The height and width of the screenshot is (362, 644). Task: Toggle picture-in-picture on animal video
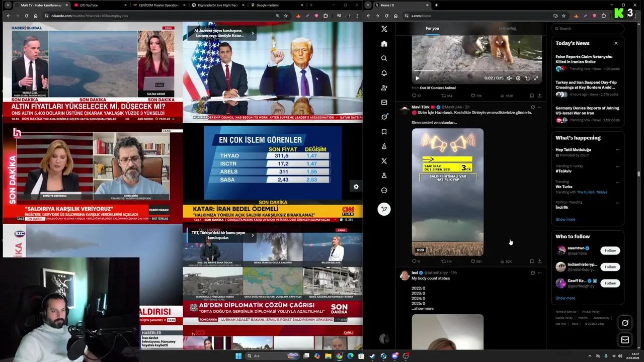click(x=527, y=78)
